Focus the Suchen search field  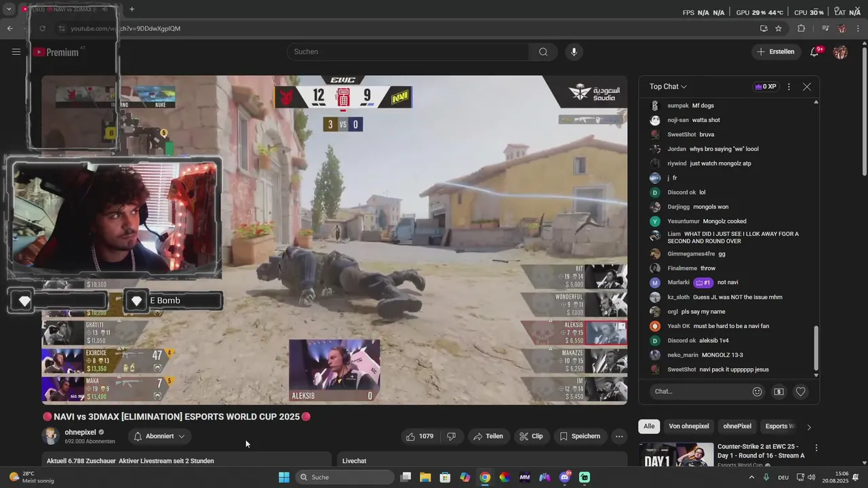click(408, 52)
